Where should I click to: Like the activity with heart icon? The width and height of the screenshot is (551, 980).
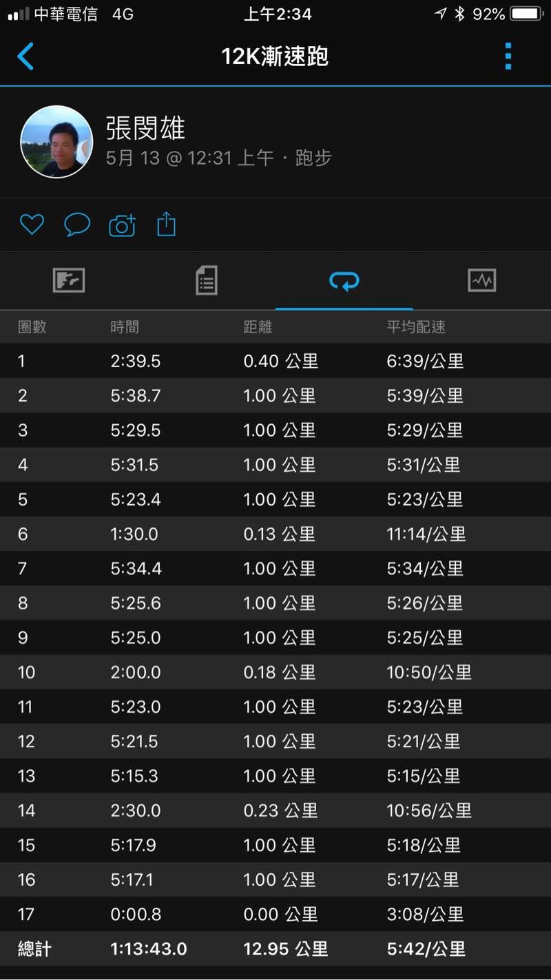tap(32, 225)
